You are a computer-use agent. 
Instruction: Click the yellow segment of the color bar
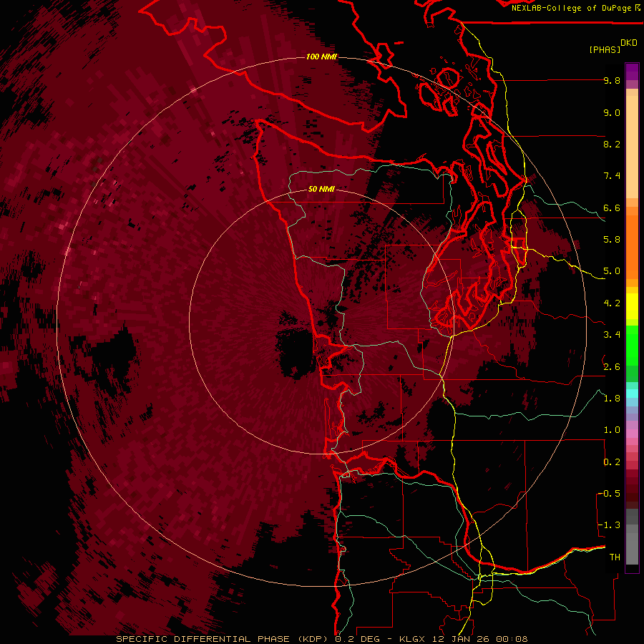click(x=632, y=306)
